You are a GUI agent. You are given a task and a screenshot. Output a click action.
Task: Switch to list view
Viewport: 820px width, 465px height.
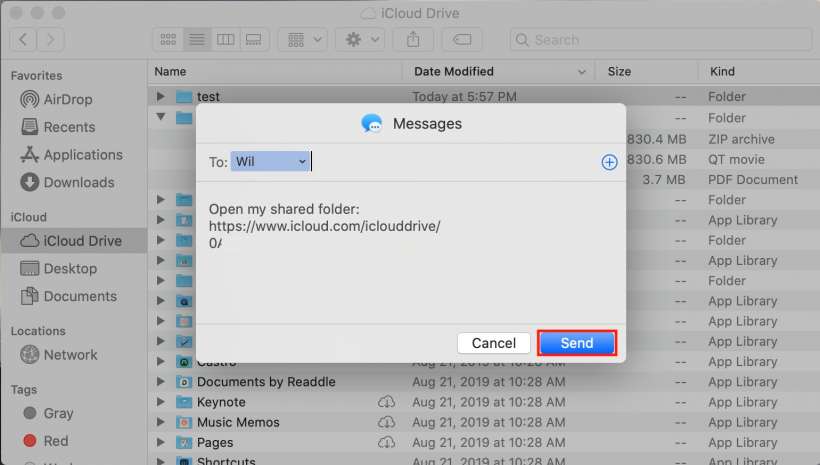197,40
